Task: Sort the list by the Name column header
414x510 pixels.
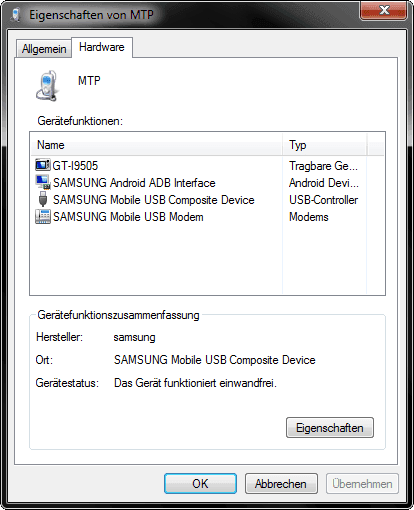Action: click(157, 145)
